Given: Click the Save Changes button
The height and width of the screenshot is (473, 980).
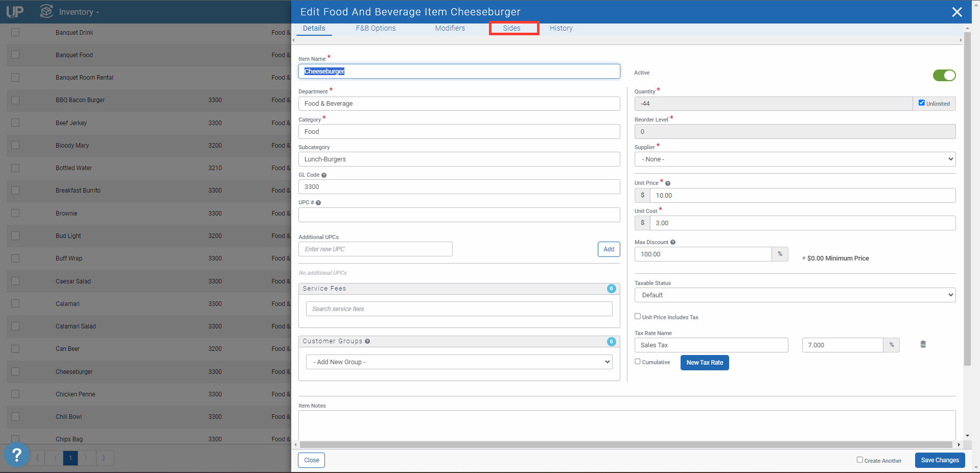Looking at the screenshot, I should point(940,460).
